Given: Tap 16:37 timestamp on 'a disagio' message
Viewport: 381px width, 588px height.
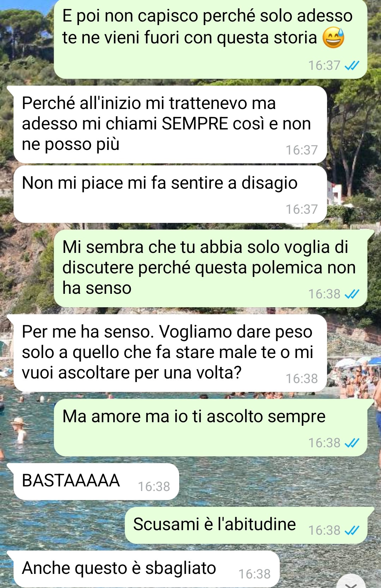Looking at the screenshot, I should tap(302, 210).
